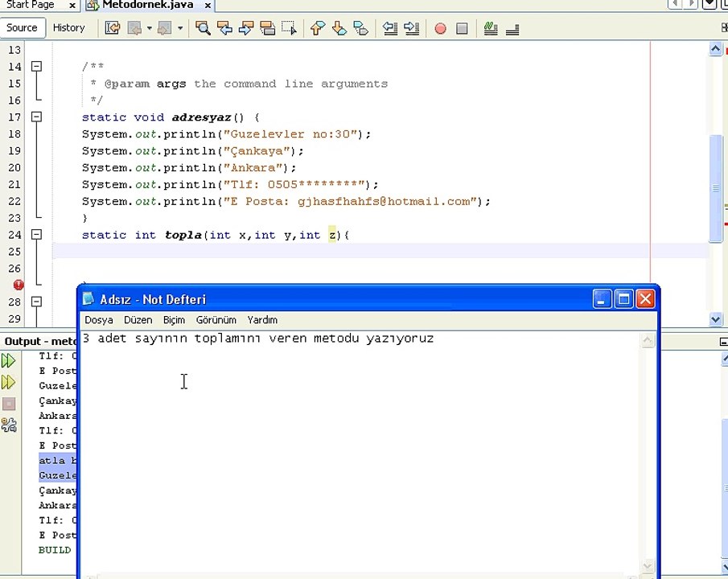Click the Forward navigation arrow icon
Screen dimensions: 728x579
pos(164,28)
